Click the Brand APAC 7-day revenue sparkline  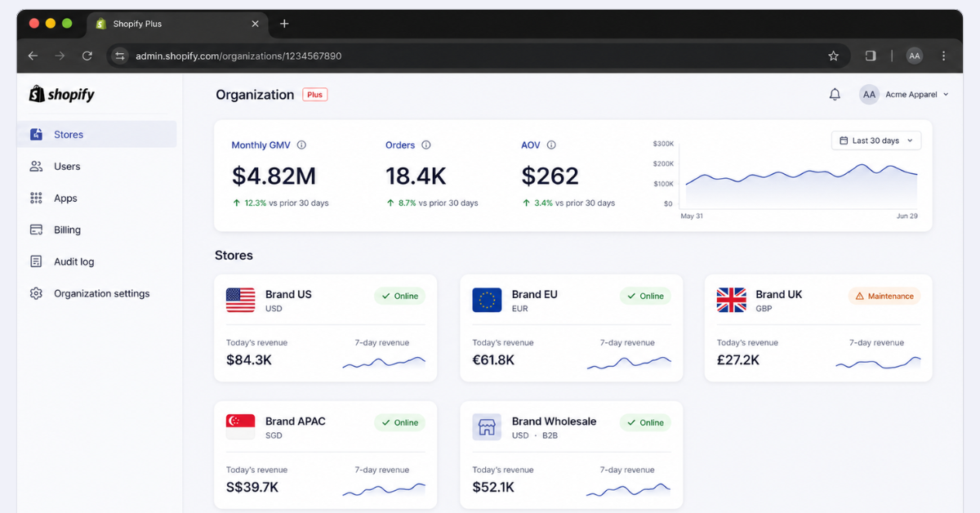384,489
